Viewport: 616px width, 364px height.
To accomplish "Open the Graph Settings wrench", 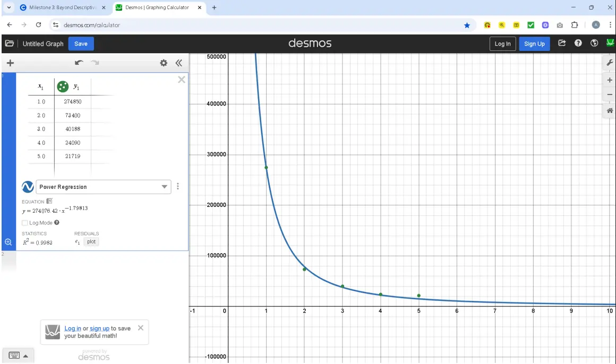I will (x=609, y=63).
